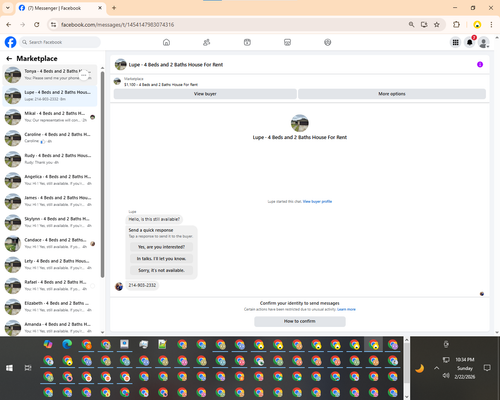Reload the page with browser refresh
The width and height of the screenshot is (500, 400).
tap(37, 24)
